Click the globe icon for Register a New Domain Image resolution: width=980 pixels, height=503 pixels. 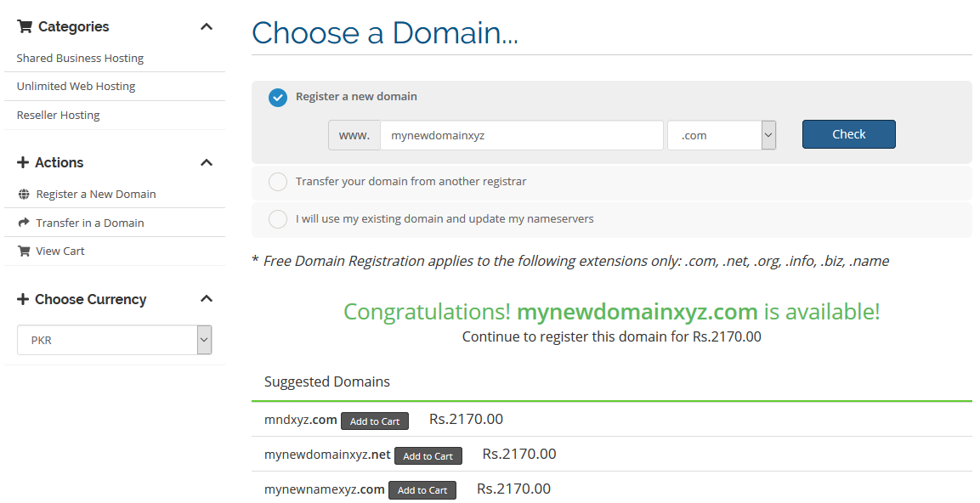point(24,195)
